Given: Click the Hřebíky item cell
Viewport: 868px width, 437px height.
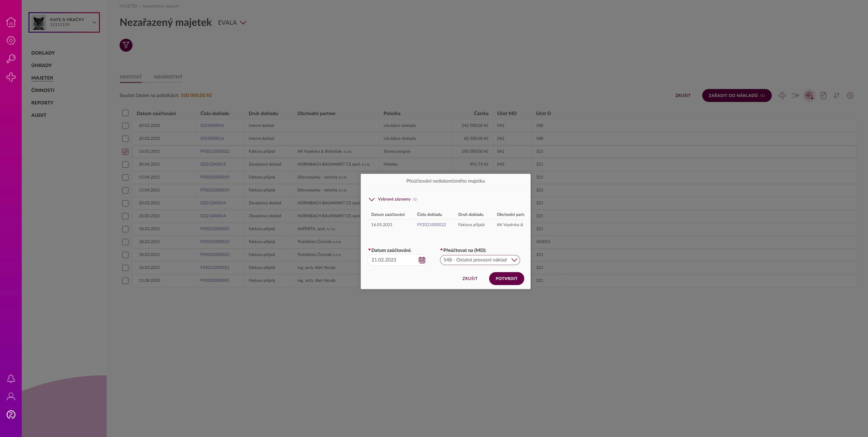Looking at the screenshot, I should (391, 164).
